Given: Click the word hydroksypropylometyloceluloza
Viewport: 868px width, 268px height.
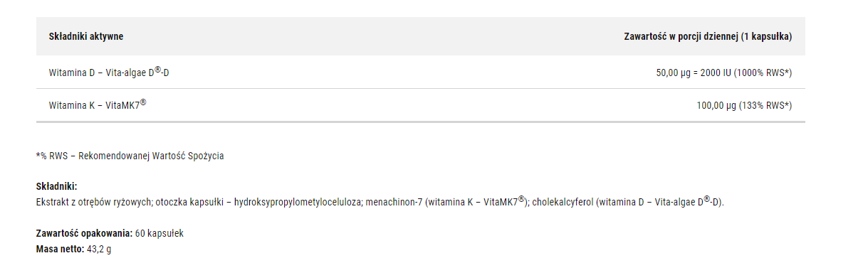Looking at the screenshot, I should (298, 203).
